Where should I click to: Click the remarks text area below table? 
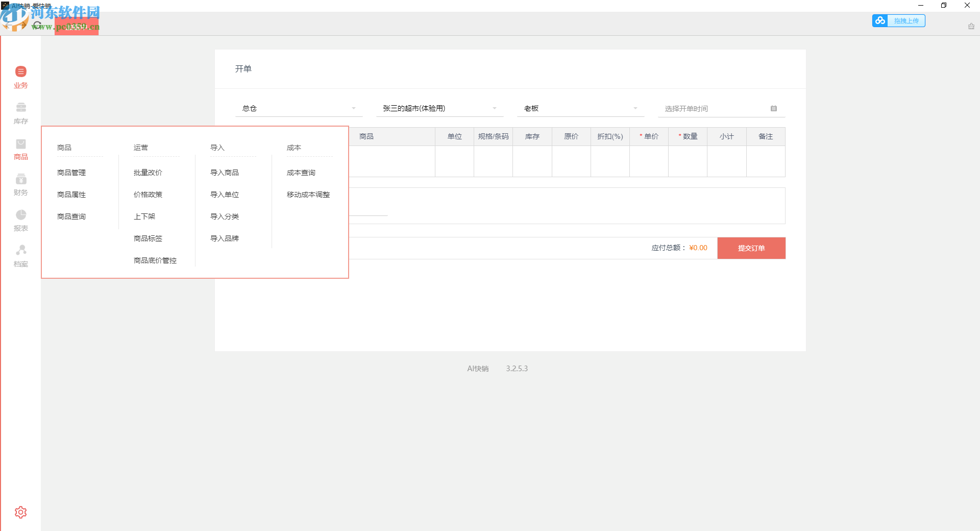click(x=567, y=206)
